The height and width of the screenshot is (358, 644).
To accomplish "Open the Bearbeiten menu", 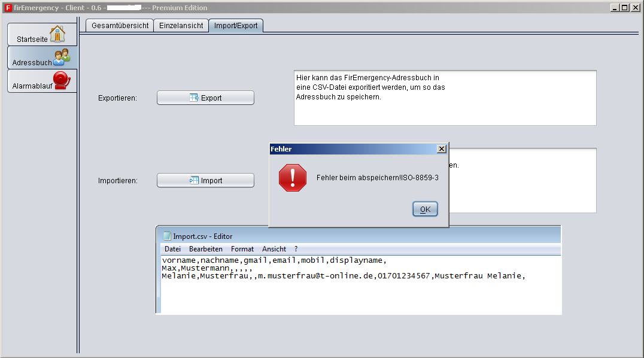I will point(205,249).
